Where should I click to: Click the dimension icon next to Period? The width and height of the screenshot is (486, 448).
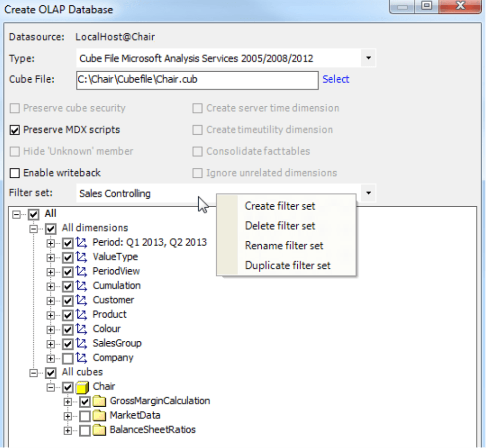tap(81, 242)
